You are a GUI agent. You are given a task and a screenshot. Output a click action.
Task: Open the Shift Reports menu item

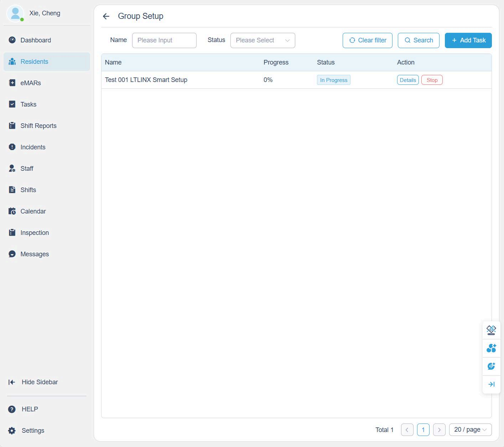(38, 125)
